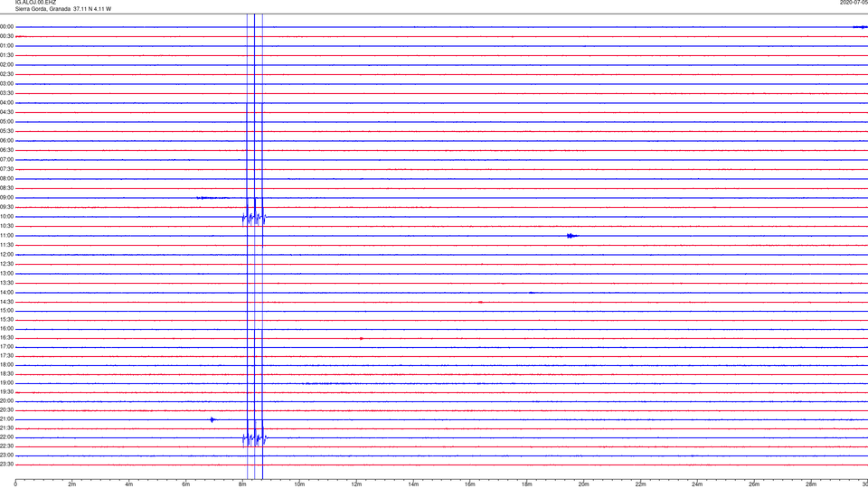Click the 4m axis tick label
Image resolution: width=868 pixels, height=488 pixels.
tap(129, 484)
